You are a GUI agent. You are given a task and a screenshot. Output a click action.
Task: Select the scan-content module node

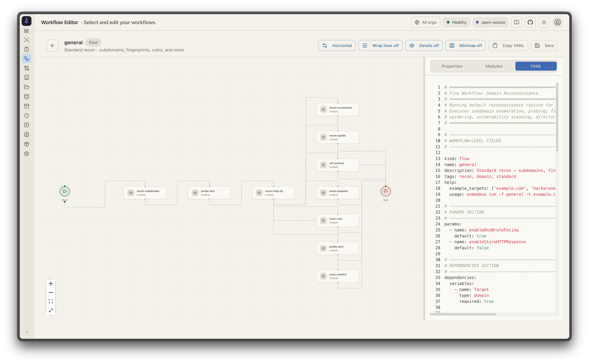pos(338,276)
